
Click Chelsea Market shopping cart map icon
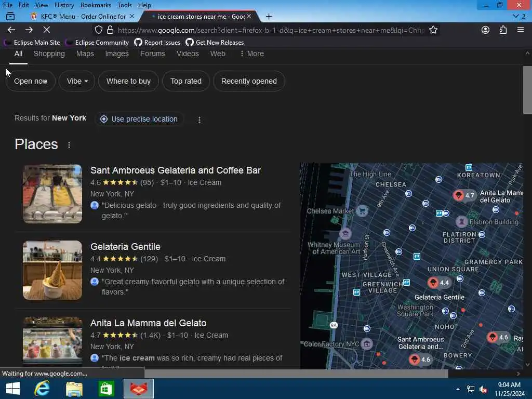(x=362, y=211)
